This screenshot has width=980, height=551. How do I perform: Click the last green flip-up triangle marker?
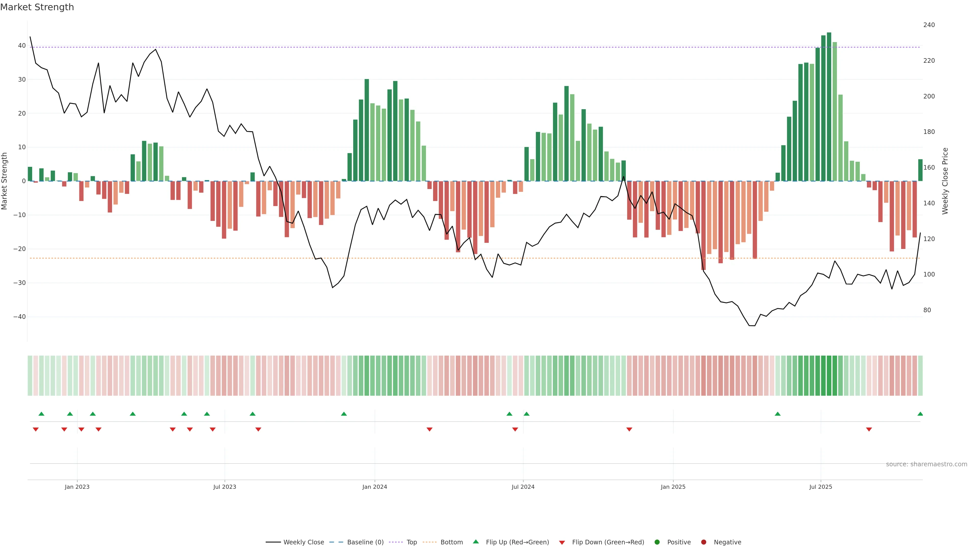pyautogui.click(x=920, y=414)
